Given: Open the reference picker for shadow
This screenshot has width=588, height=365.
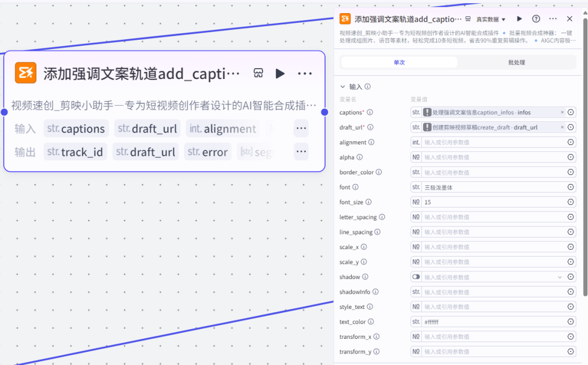Looking at the screenshot, I should tap(571, 277).
